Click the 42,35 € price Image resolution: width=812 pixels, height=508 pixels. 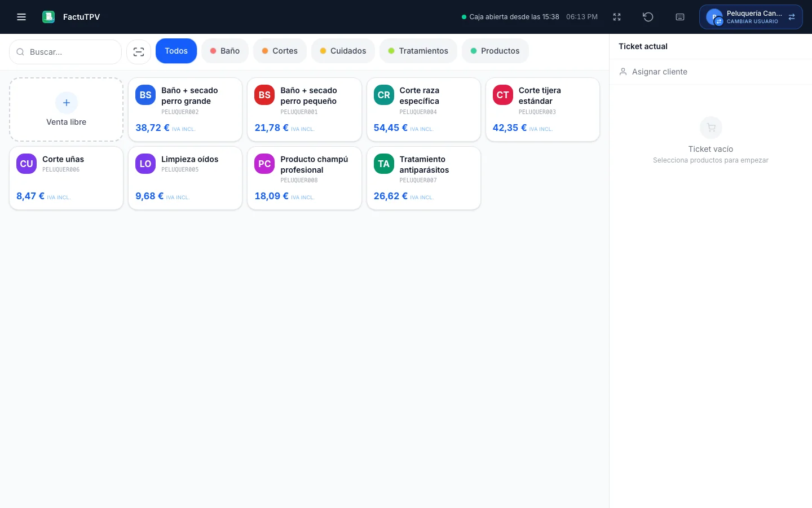510,128
